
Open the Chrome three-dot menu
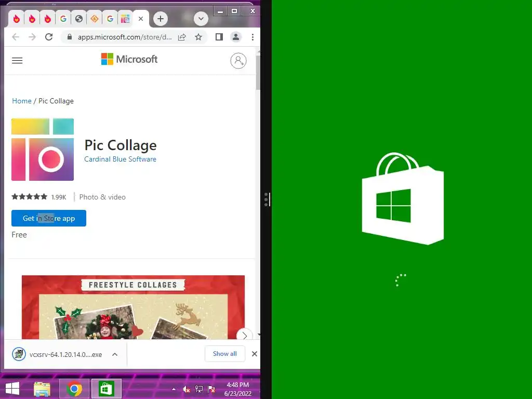(252, 37)
